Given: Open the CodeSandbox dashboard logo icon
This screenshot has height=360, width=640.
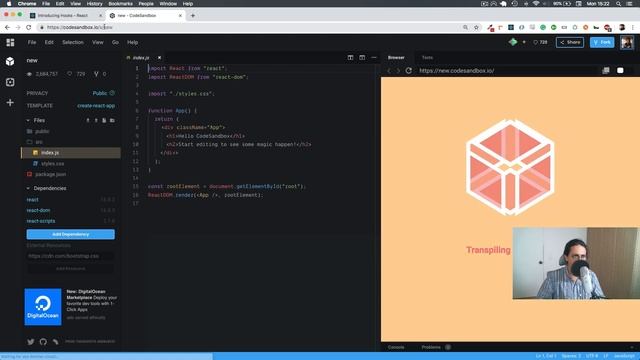Looking at the screenshot, I should point(10,42).
